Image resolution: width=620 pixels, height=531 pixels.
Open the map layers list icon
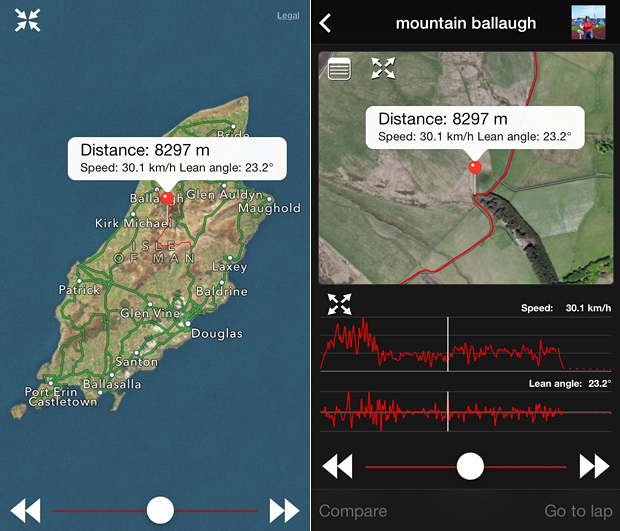tap(340, 69)
